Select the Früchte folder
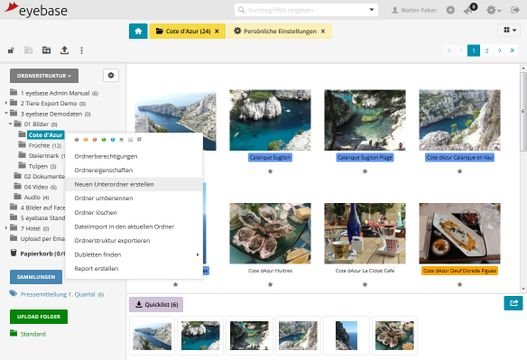This screenshot has width=527, height=360. click(x=40, y=145)
